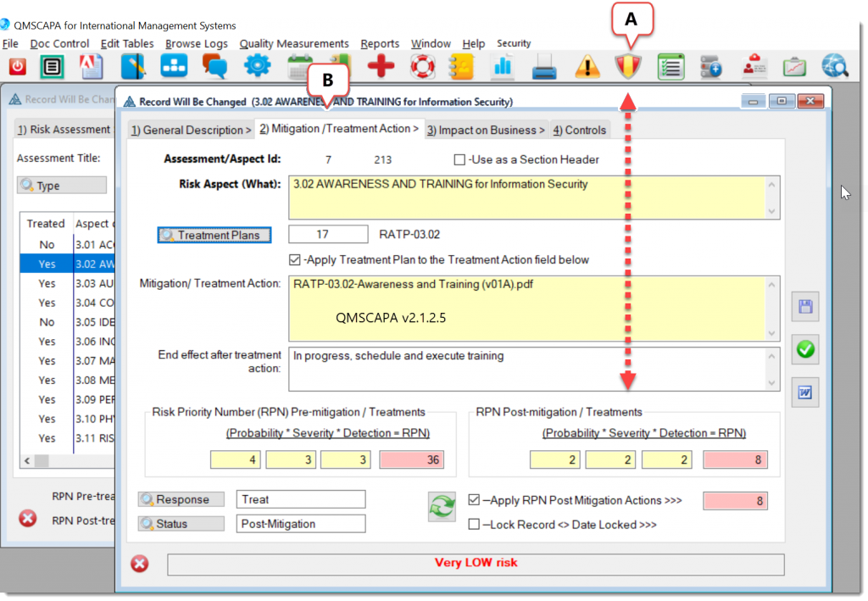Click the Response field showing Treat
The image size is (868, 601).
click(x=301, y=499)
